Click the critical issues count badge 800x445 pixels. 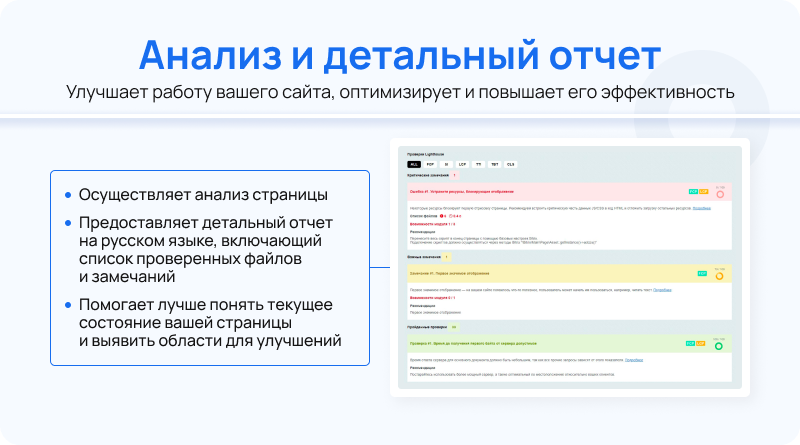click(455, 176)
